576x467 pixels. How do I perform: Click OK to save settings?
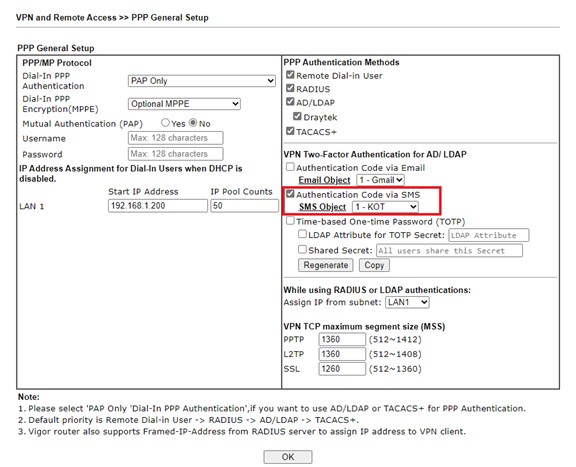(x=288, y=457)
